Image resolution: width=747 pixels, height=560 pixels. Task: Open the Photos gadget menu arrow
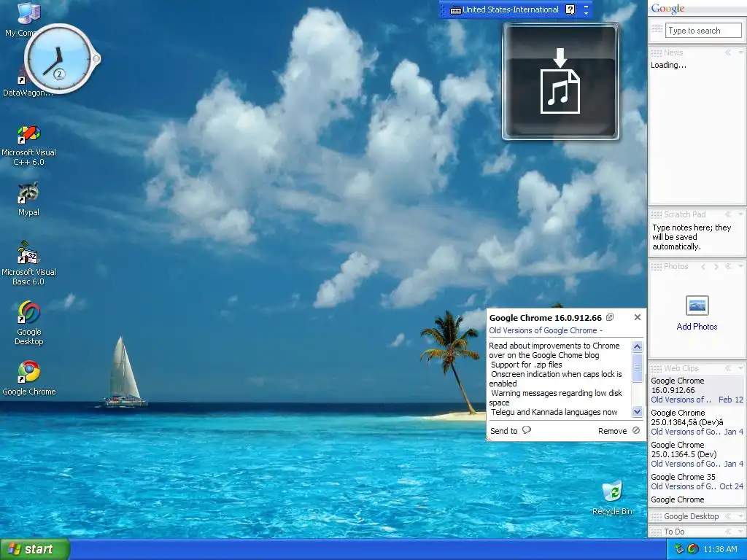[x=740, y=267]
